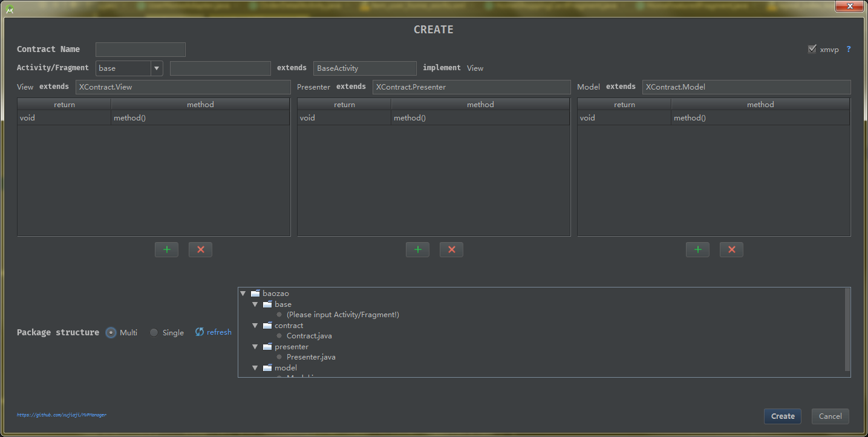868x437 pixels.
Task: Collapse the base folder node
Action: (x=255, y=304)
